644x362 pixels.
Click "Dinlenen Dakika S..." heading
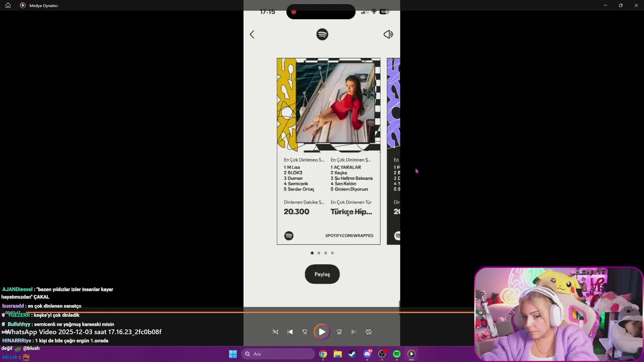pos(304,202)
